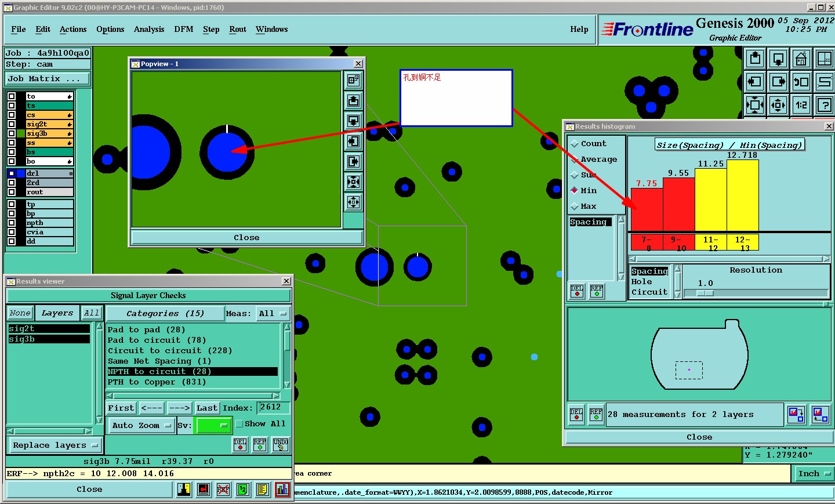Click the zoom out arrows-outward icon in main toolbar
835x504 pixels.
(778, 105)
